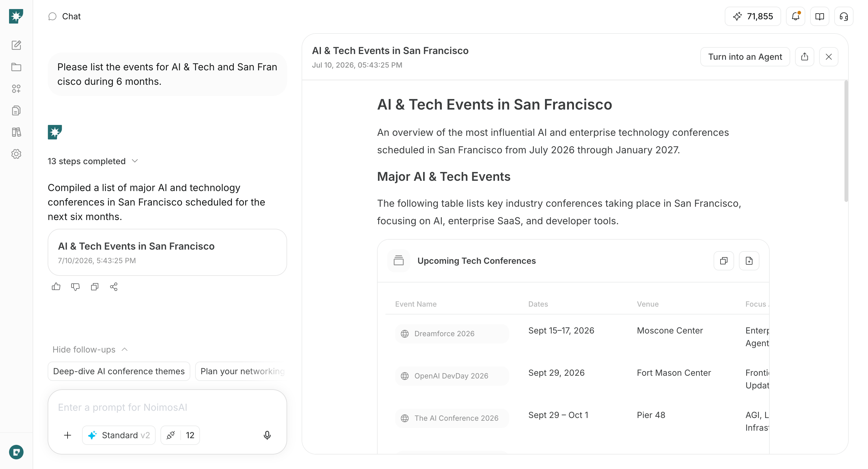Open the Standard v2 model selector
Viewport: 868px width, 469px height.
coord(119,435)
